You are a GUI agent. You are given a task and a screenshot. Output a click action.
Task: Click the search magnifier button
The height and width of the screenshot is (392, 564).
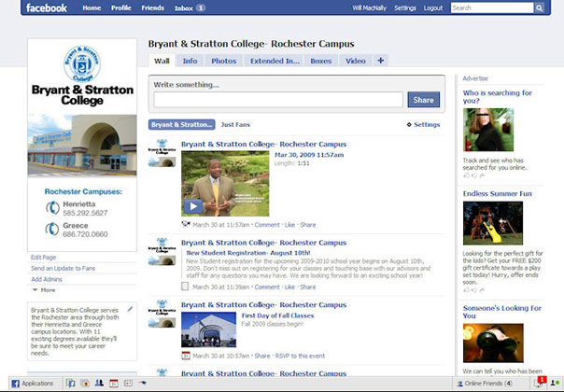click(539, 7)
